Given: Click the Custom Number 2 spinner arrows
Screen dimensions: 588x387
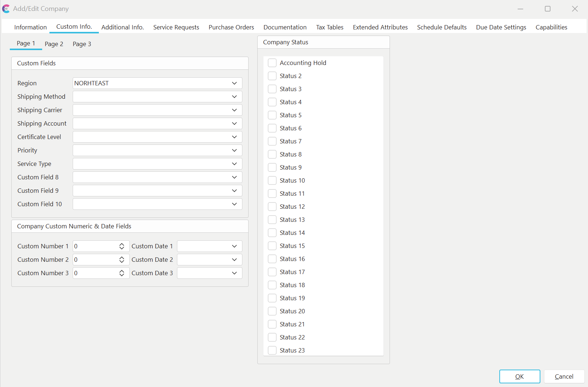Looking at the screenshot, I should [x=122, y=260].
